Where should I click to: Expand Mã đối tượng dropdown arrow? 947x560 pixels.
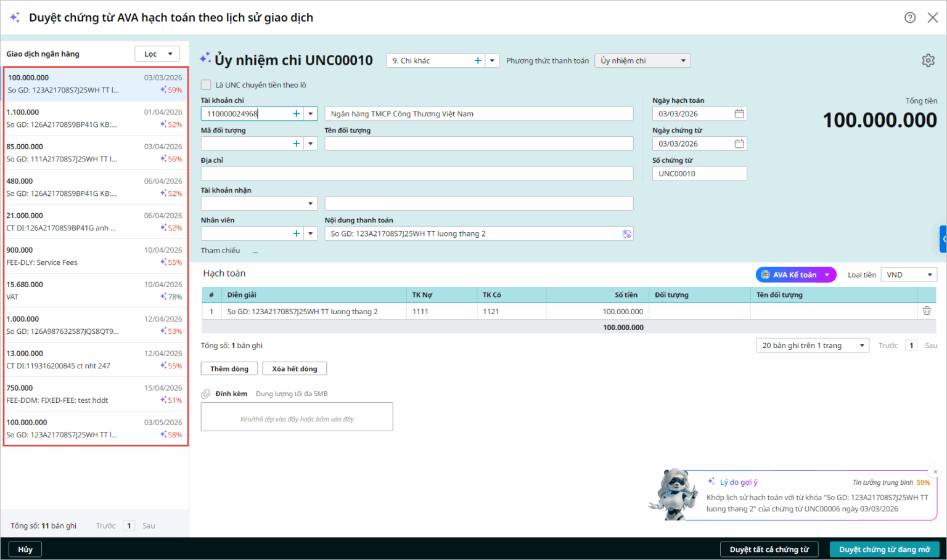pos(311,144)
